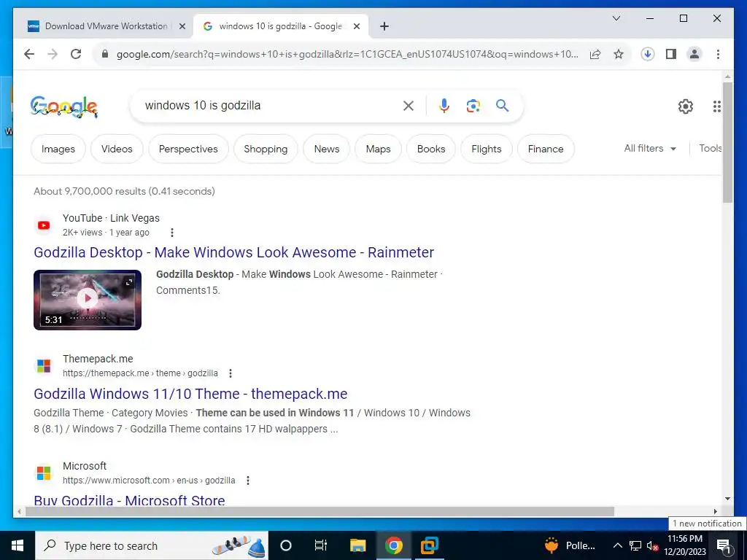Expand the All filters dropdown

point(650,149)
